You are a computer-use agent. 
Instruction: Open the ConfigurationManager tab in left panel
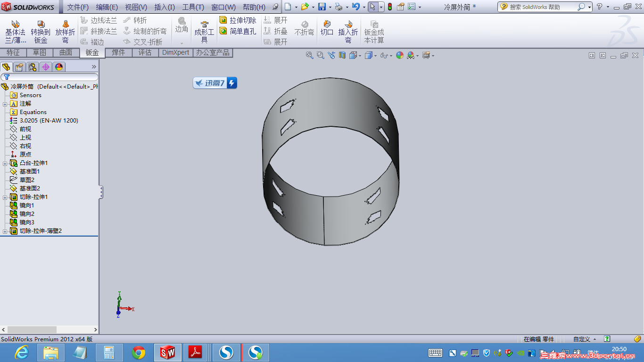[x=33, y=67]
